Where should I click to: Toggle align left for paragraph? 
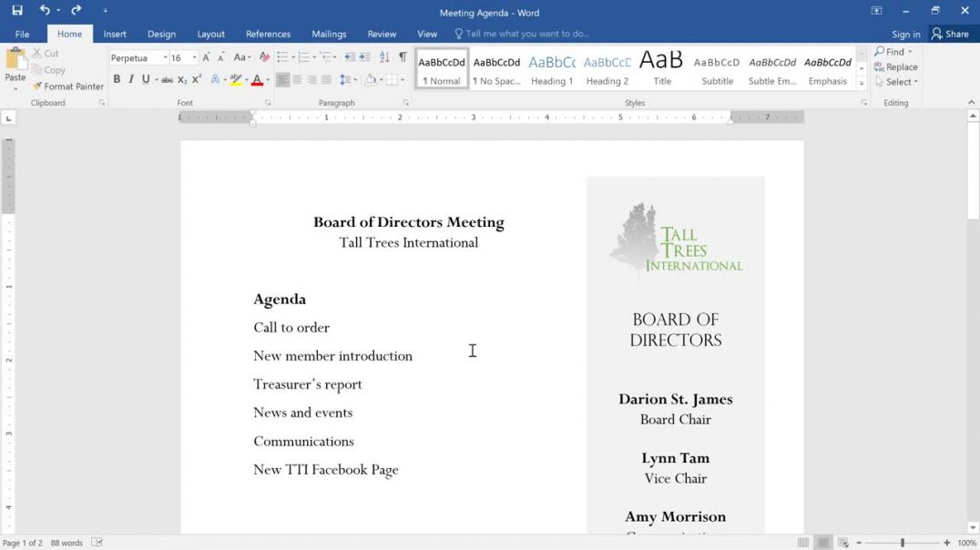pyautogui.click(x=282, y=79)
